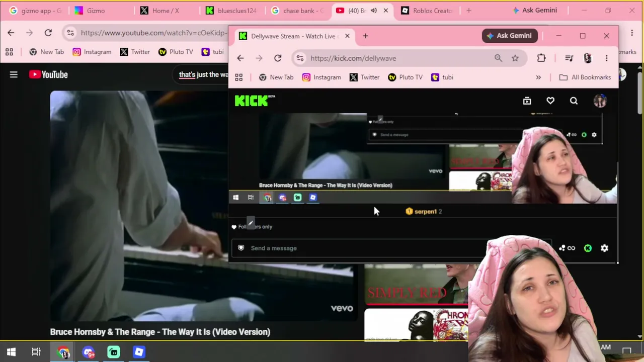Open Instagram bookmark in the YouTube window
Viewport: 644px width, 362px height.
[92, 52]
